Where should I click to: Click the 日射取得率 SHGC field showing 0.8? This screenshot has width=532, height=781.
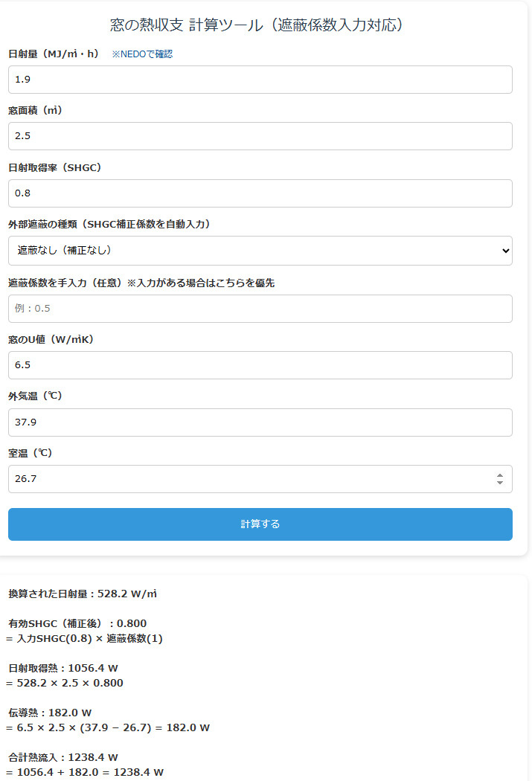pos(260,193)
